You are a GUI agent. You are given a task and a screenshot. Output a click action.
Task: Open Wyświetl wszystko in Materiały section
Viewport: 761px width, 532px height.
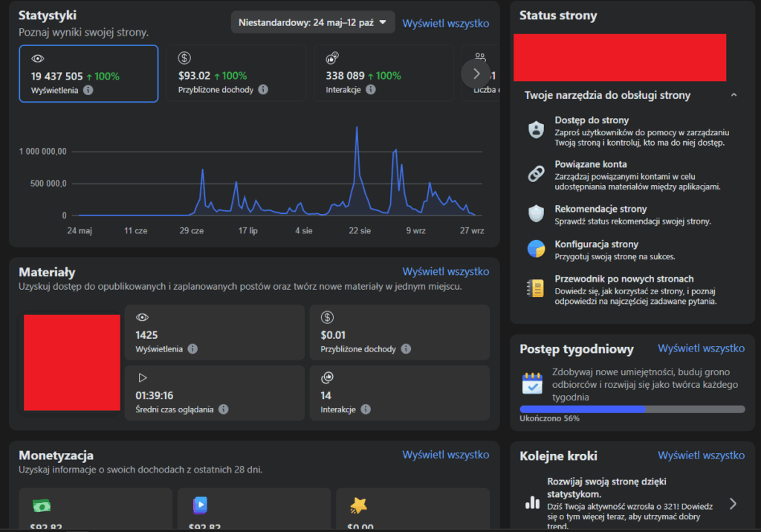tap(445, 271)
